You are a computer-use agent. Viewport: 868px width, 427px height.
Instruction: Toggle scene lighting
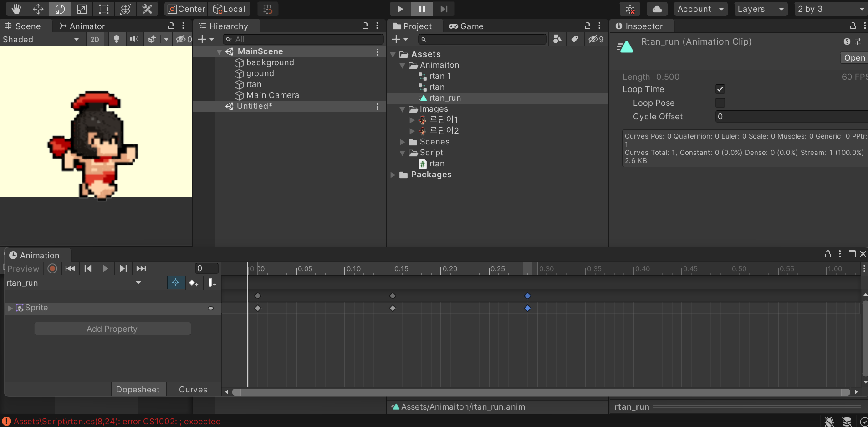[x=117, y=39]
